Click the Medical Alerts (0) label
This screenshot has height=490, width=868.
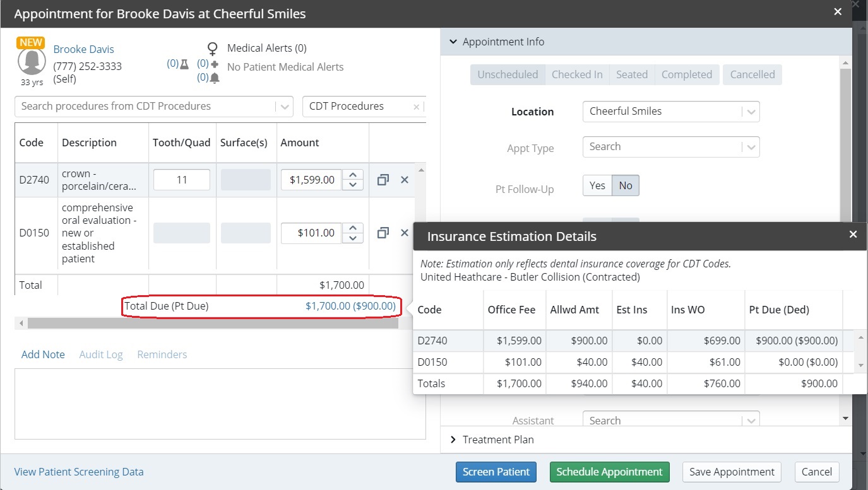click(266, 48)
